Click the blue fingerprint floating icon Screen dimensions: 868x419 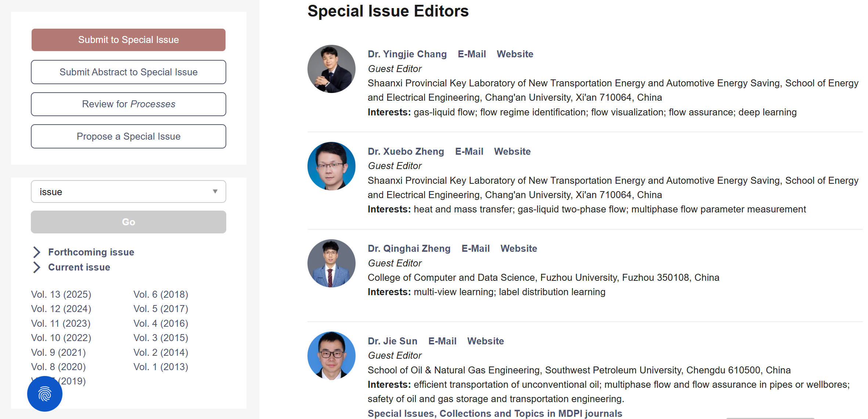[45, 394]
